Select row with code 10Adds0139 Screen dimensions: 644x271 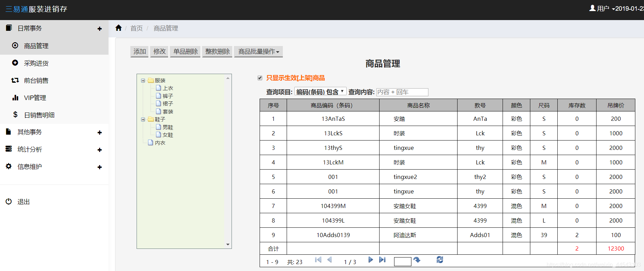point(447,235)
